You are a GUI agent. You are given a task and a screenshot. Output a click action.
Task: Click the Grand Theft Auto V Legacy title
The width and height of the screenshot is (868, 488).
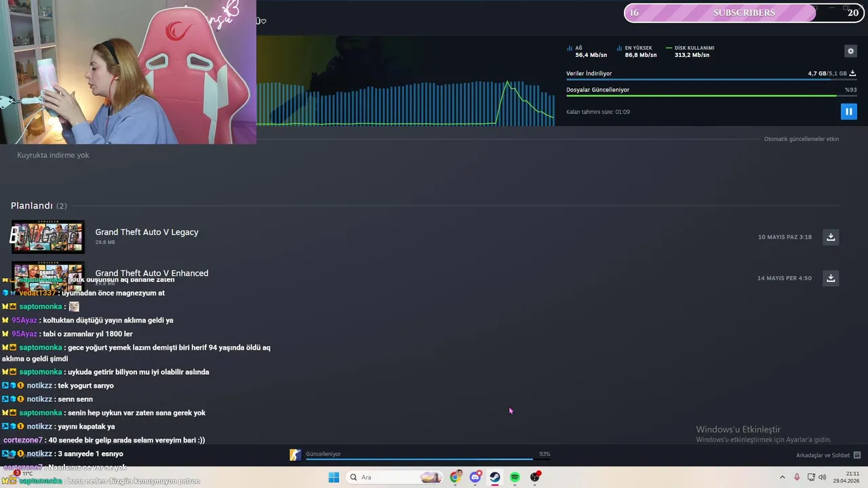[146, 232]
